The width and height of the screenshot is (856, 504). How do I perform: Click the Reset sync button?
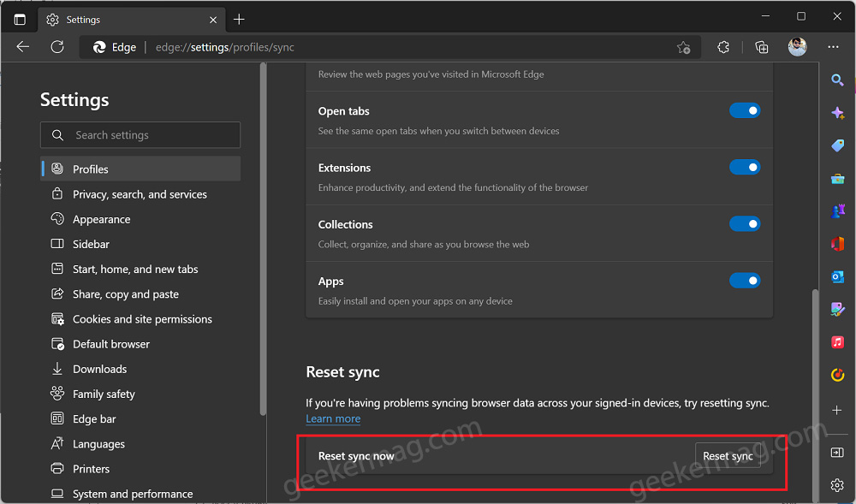[728, 456]
